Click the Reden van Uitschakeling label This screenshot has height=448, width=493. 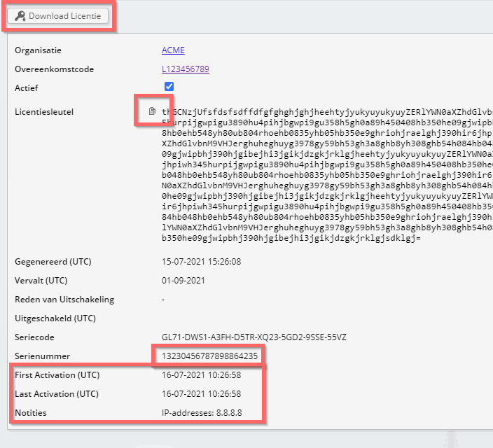point(64,300)
